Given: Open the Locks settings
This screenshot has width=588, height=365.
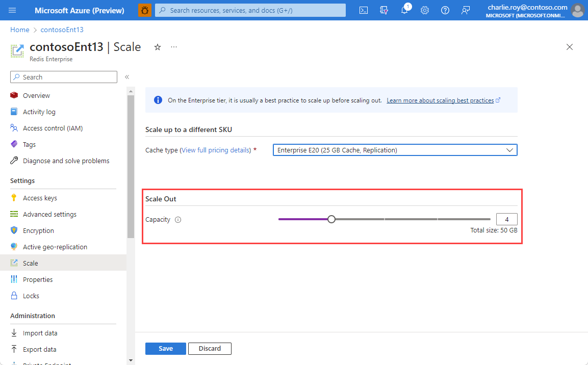Looking at the screenshot, I should pyautogui.click(x=31, y=295).
